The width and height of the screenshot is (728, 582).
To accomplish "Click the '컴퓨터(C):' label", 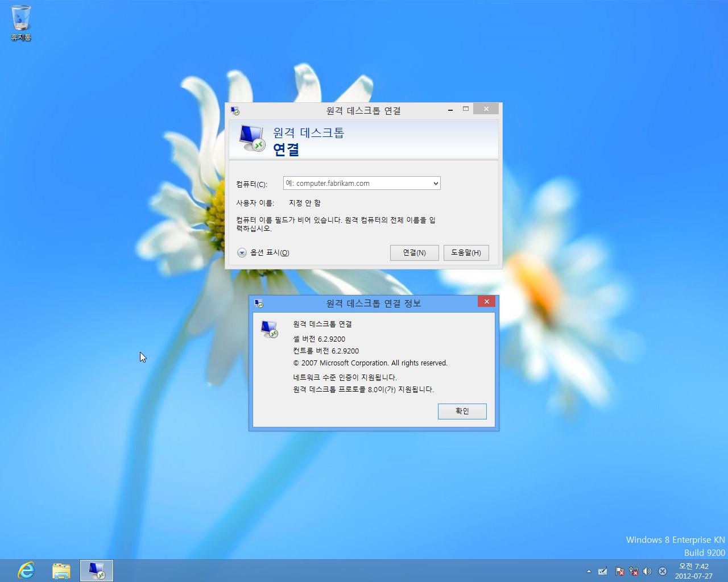I will tap(251, 184).
